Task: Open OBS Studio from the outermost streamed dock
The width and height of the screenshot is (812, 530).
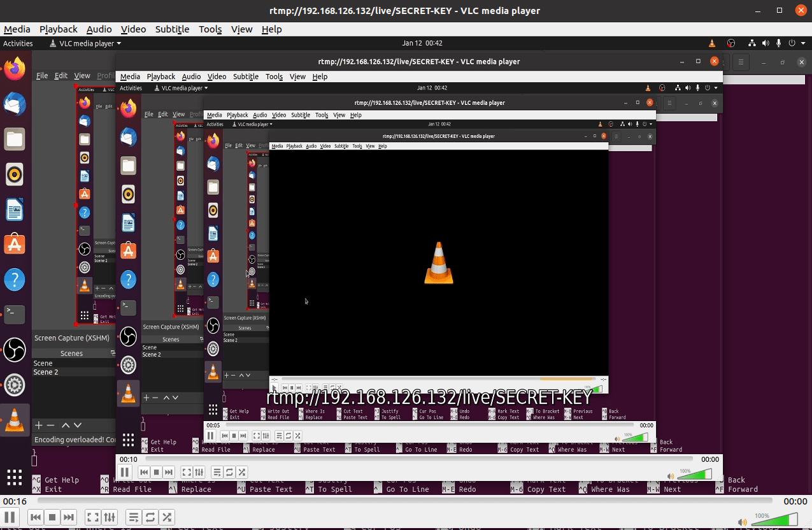Action: [x=15, y=349]
